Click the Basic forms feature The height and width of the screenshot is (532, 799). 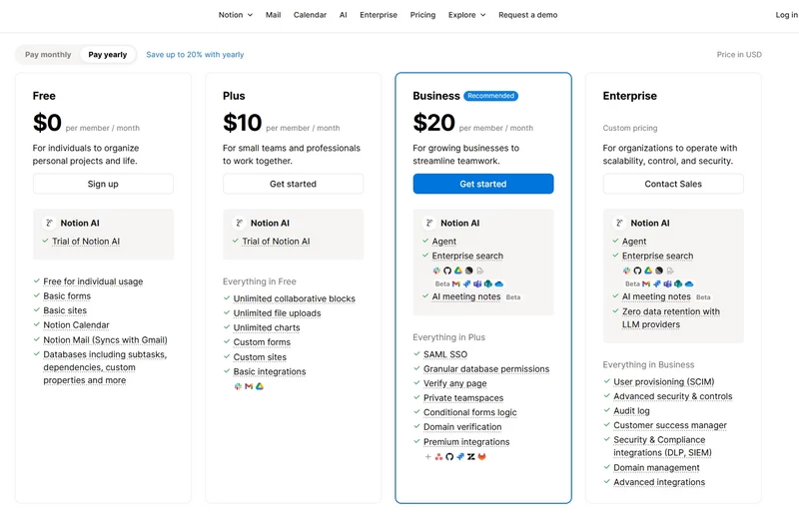[x=67, y=295]
